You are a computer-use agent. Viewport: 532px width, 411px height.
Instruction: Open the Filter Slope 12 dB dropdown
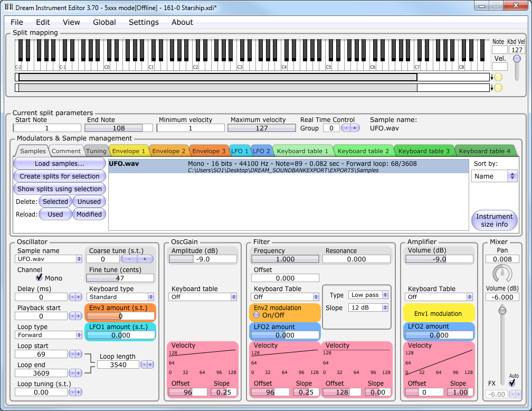368,307
